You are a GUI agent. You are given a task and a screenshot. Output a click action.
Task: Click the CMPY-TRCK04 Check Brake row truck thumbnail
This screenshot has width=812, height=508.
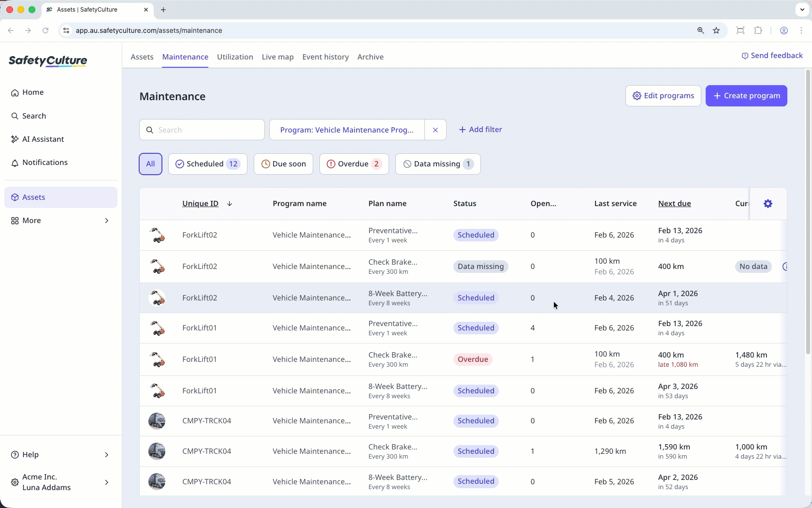pos(157,451)
